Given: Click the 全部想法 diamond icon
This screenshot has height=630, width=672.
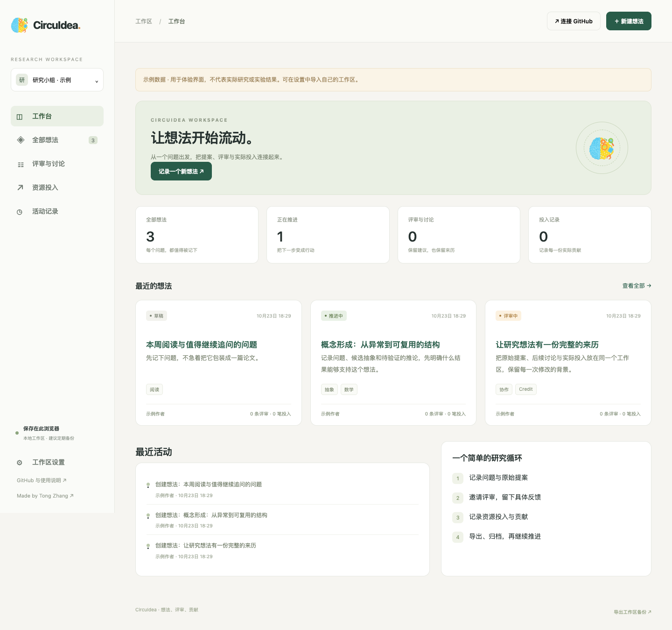Looking at the screenshot, I should [21, 140].
